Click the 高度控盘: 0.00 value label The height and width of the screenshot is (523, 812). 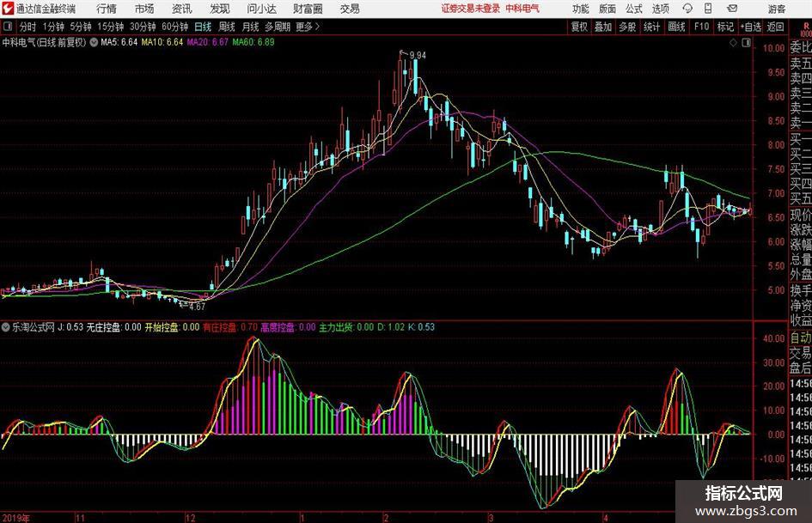288,326
